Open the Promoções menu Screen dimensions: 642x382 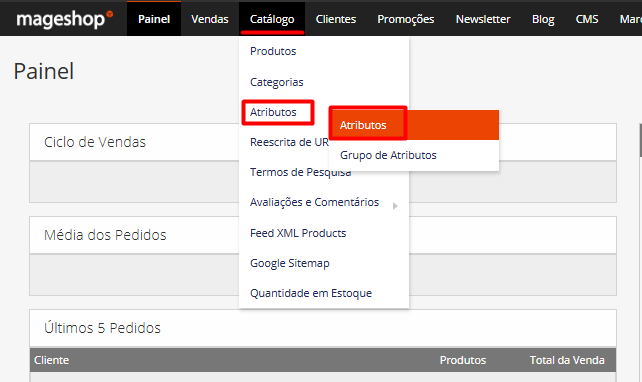point(406,19)
